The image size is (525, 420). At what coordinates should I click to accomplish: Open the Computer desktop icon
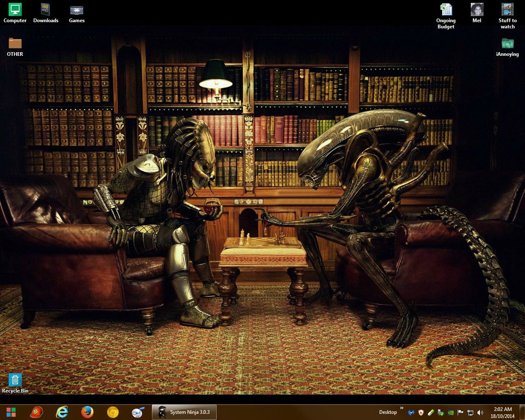pyautogui.click(x=15, y=13)
